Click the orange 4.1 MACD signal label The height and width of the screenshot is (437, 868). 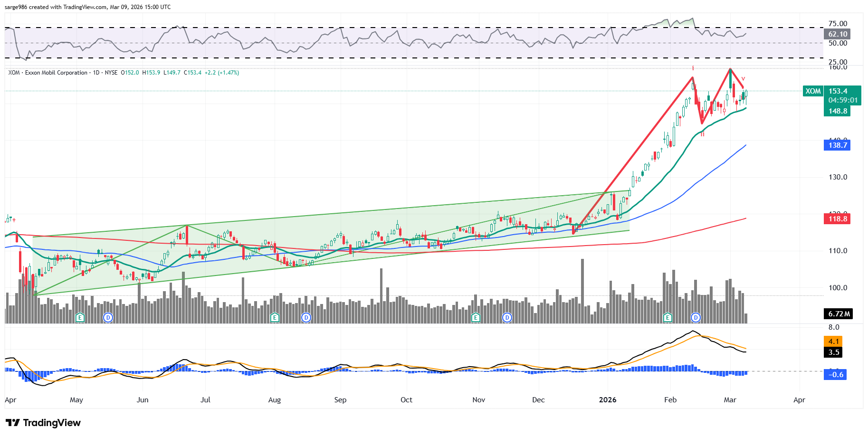[x=833, y=342]
